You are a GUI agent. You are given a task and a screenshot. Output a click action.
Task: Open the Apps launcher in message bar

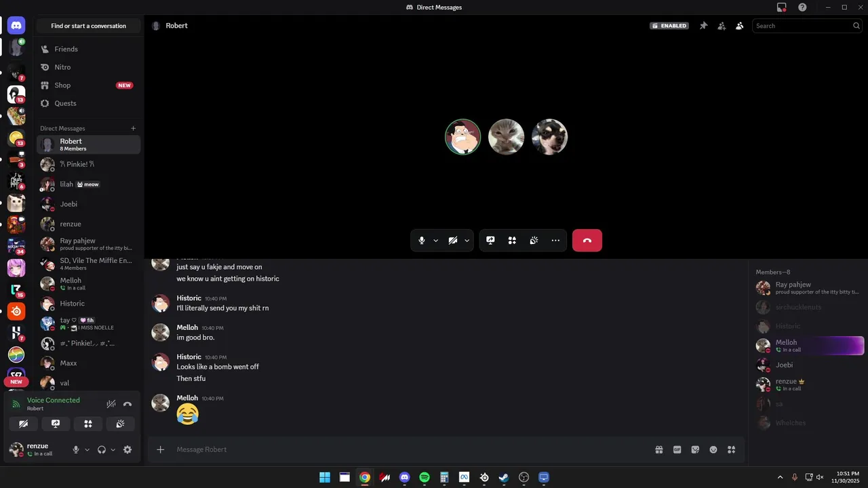coord(731,449)
